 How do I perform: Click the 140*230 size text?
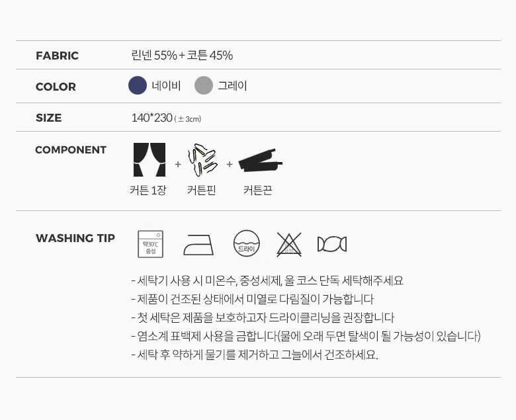point(151,118)
